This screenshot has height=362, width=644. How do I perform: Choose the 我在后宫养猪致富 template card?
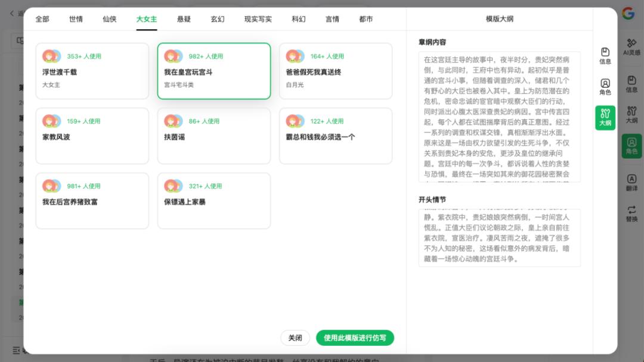pyautogui.click(x=92, y=201)
